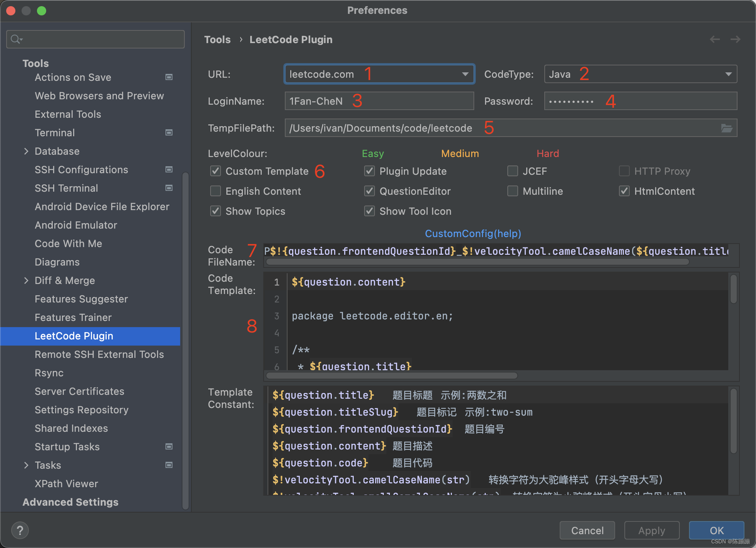Click the Apply button
The image size is (756, 548).
tap(652, 531)
